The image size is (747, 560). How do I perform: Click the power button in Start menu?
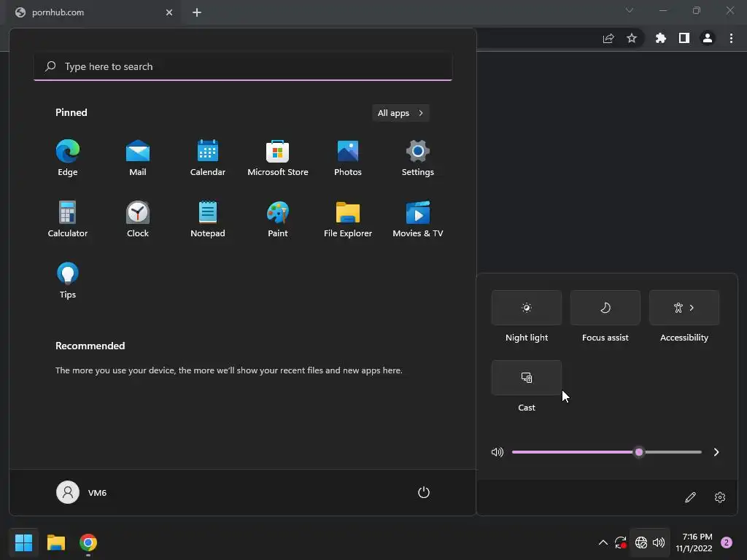[x=424, y=492]
